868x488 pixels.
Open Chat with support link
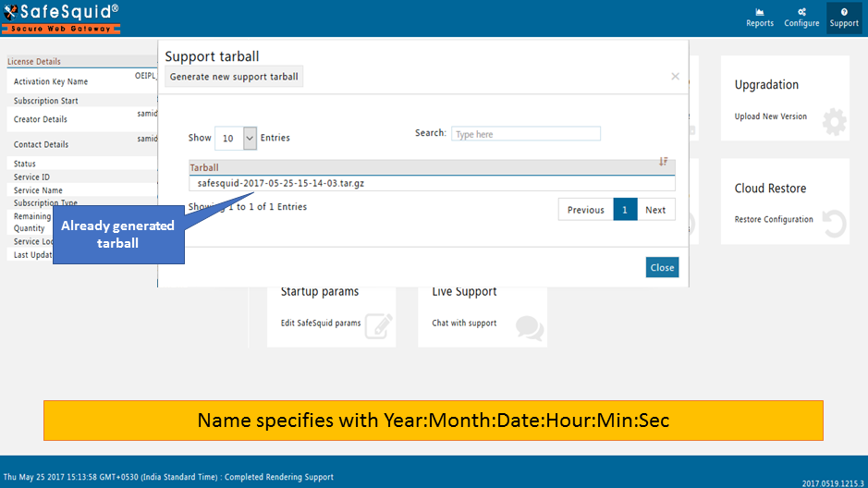[464, 323]
